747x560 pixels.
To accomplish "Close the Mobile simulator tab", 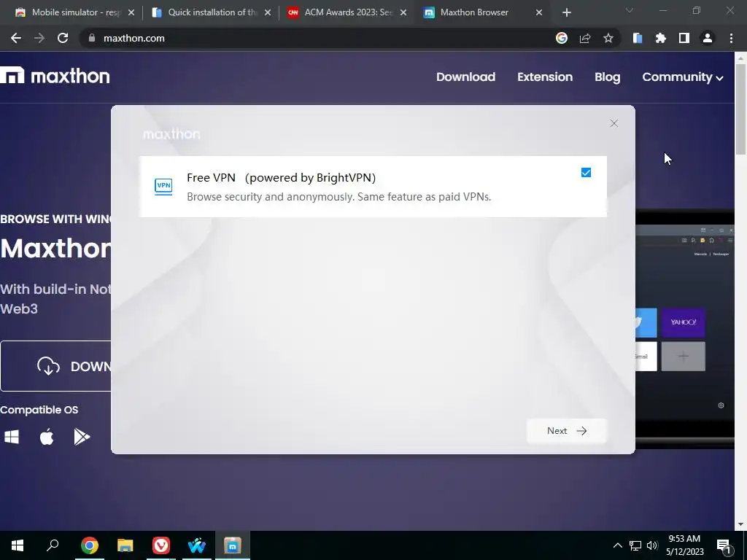I will pos(131,12).
